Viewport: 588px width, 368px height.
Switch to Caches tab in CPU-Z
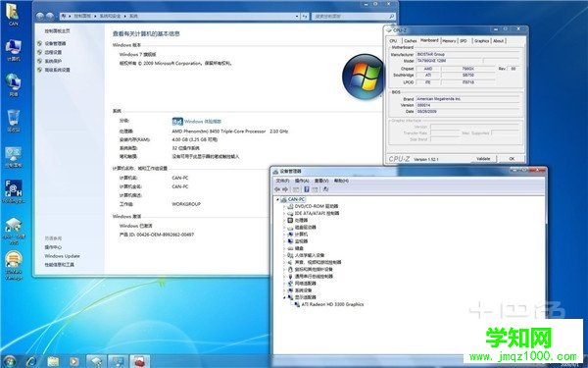point(411,41)
